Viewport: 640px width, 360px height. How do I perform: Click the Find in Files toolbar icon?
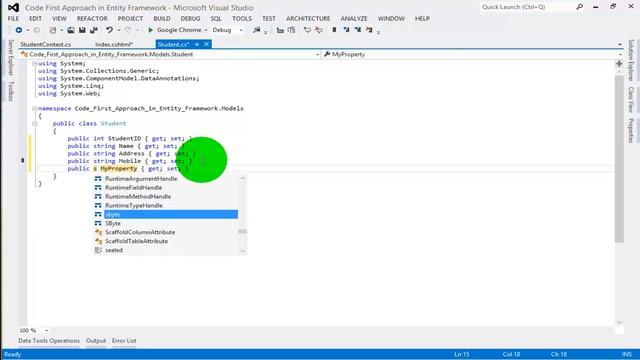pos(256,30)
